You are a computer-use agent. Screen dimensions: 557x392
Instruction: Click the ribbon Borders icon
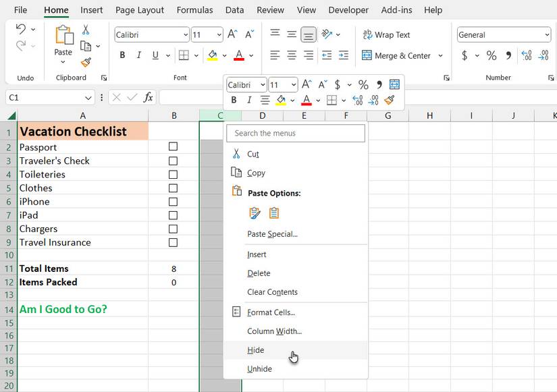[x=184, y=55]
